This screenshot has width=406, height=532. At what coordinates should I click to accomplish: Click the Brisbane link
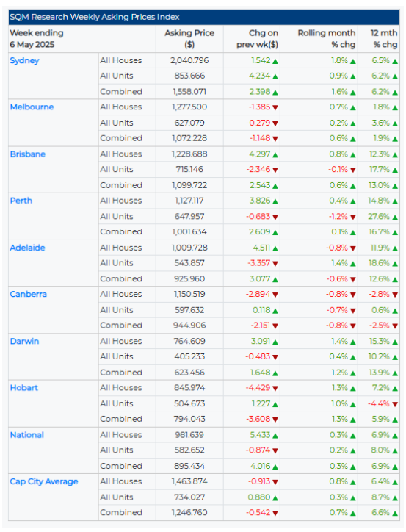28,154
